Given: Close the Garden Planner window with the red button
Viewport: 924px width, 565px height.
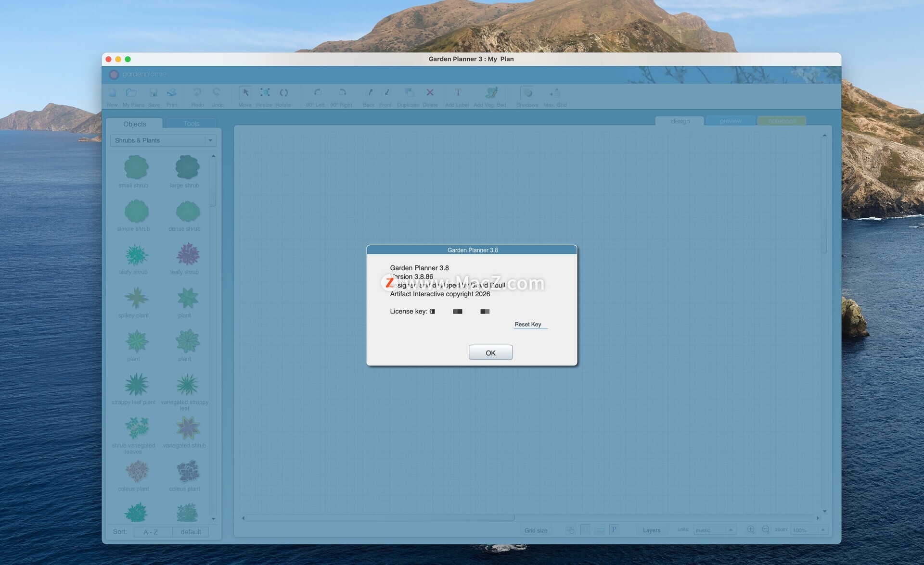Looking at the screenshot, I should [x=109, y=59].
